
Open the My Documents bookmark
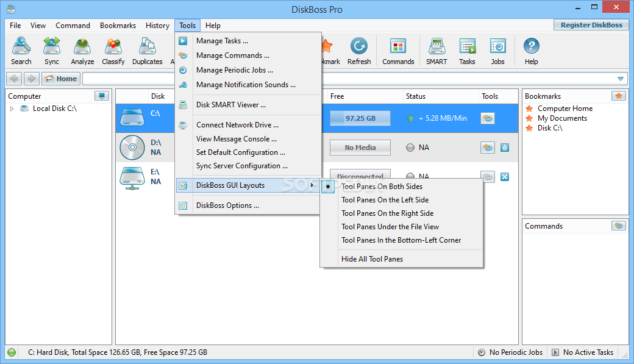point(562,118)
